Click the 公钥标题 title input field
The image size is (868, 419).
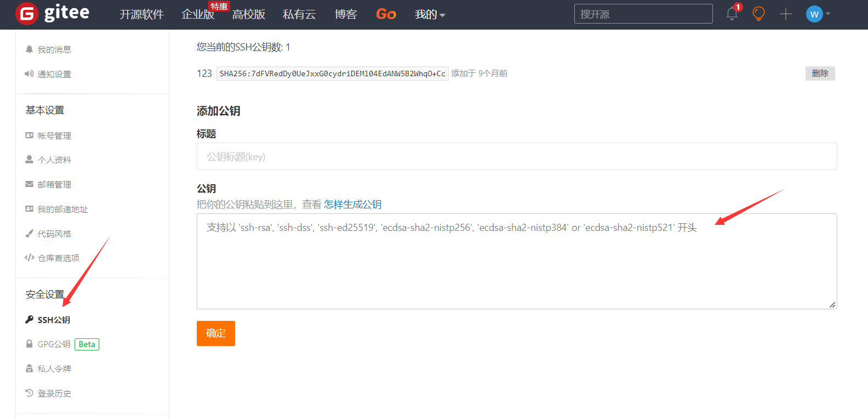(x=516, y=157)
